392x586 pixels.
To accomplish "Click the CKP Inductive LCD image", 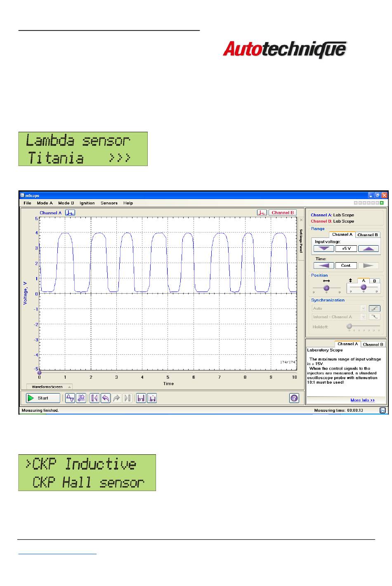I will point(87,473).
